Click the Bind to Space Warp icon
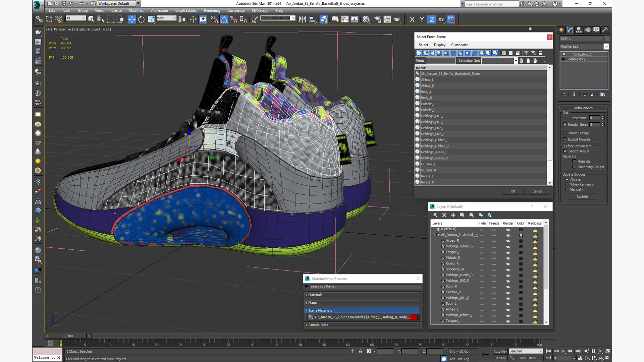The width and height of the screenshot is (644, 362). (59, 19)
